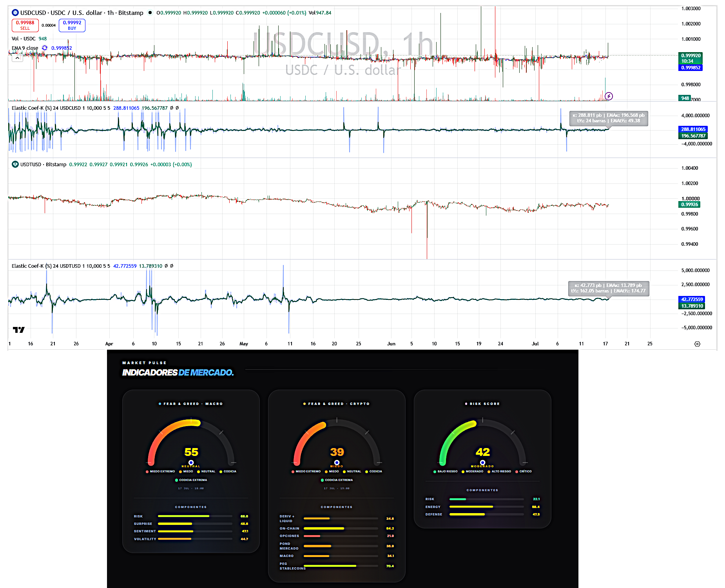725x588 pixels.
Task: Open chart settings gear icon
Action: coord(697,344)
